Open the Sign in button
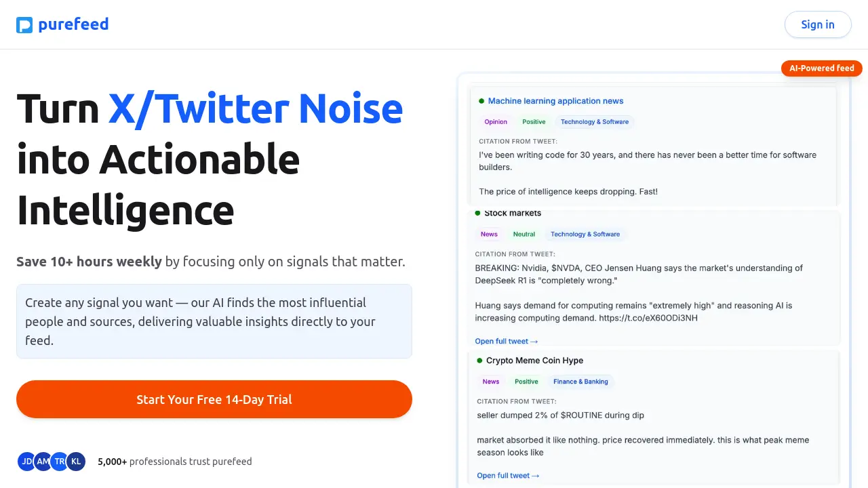 [818, 24]
